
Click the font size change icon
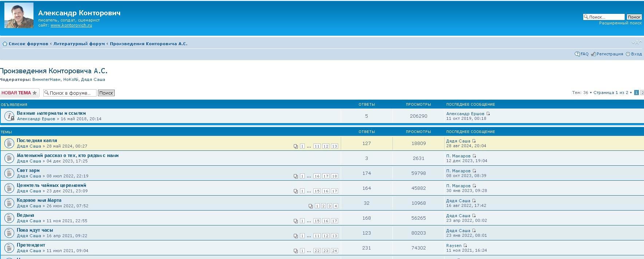[637, 43]
